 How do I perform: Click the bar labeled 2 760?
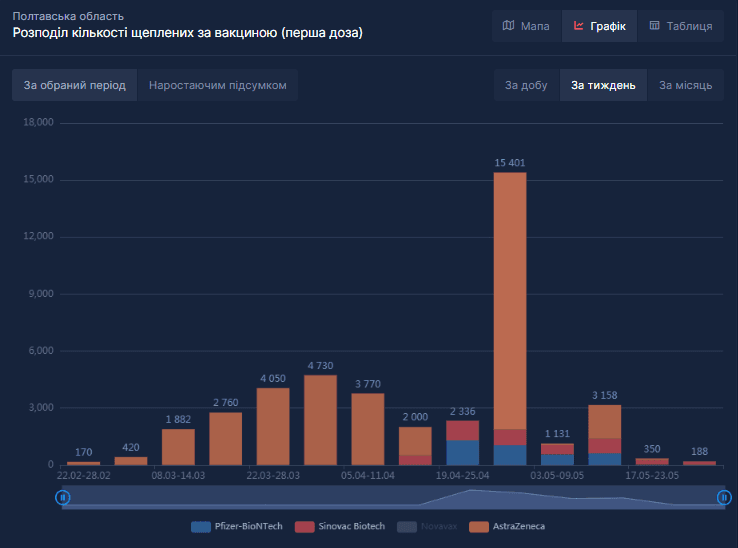coord(225,439)
